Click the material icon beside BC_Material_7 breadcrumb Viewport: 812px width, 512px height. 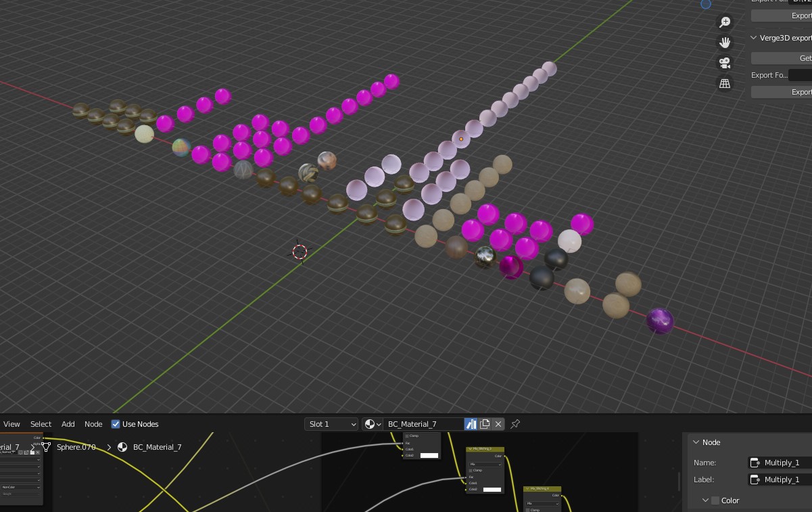[122, 447]
